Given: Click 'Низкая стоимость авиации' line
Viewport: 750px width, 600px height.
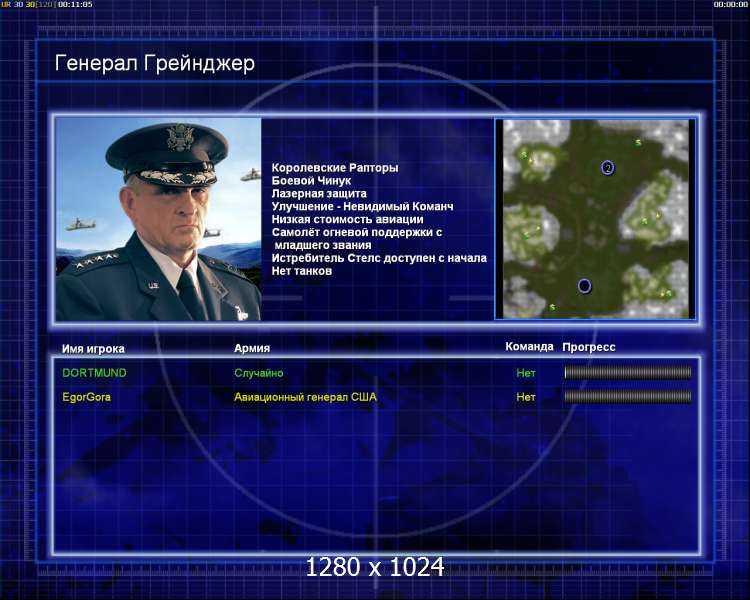Looking at the screenshot, I should 348,220.
